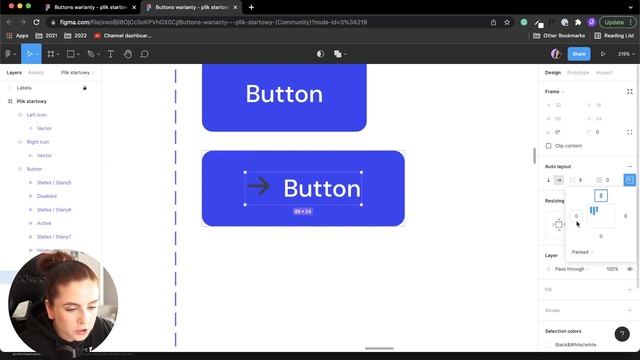Click the alignment grid in padding popup
Viewport: 640px width, 360px height.
tap(601, 216)
